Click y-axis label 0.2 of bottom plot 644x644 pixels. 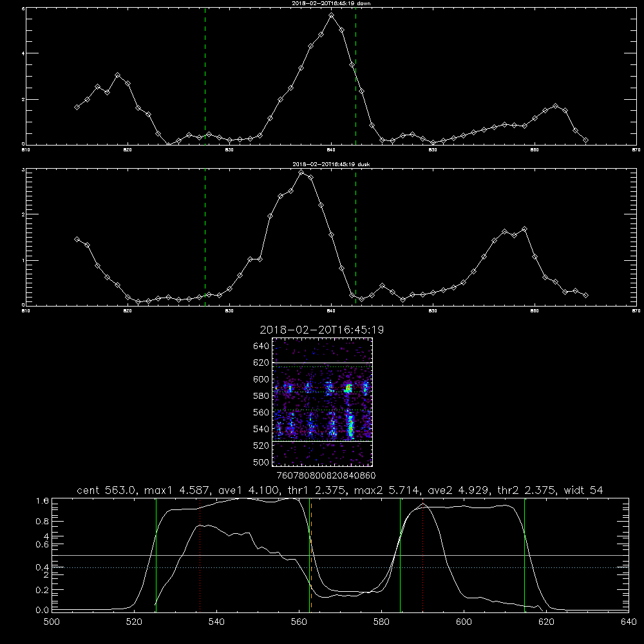[x=43, y=590]
